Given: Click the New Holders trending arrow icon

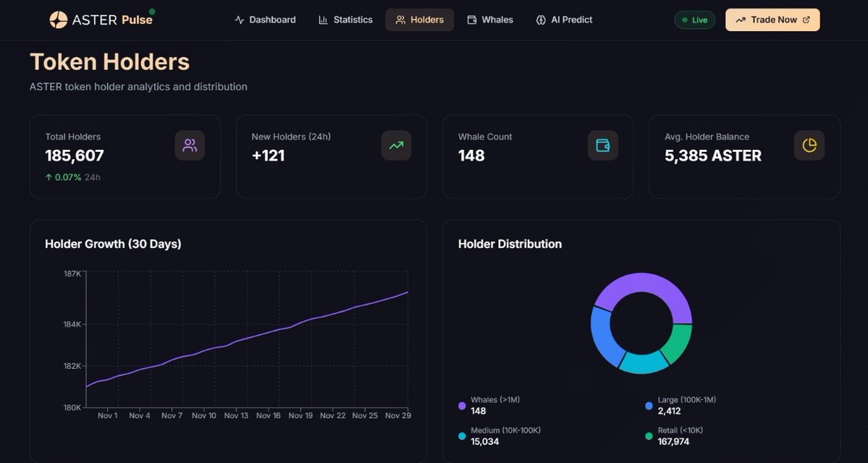Looking at the screenshot, I should pos(396,145).
